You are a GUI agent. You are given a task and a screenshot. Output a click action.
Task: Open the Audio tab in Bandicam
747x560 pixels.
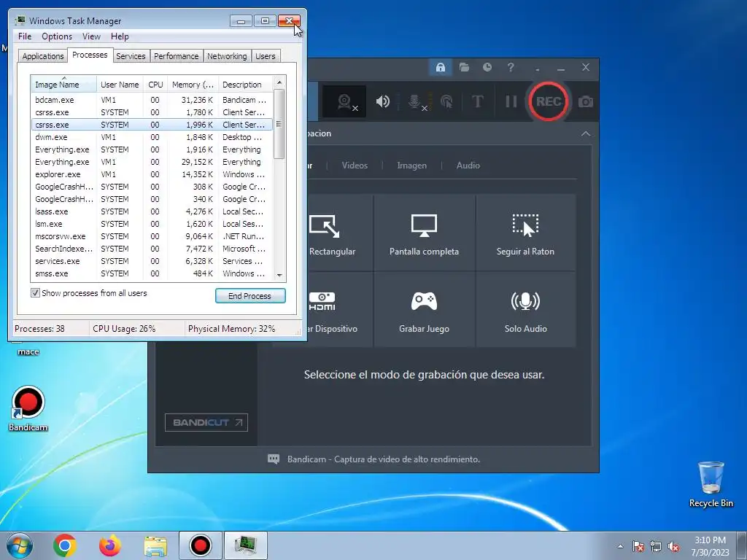pyautogui.click(x=468, y=166)
